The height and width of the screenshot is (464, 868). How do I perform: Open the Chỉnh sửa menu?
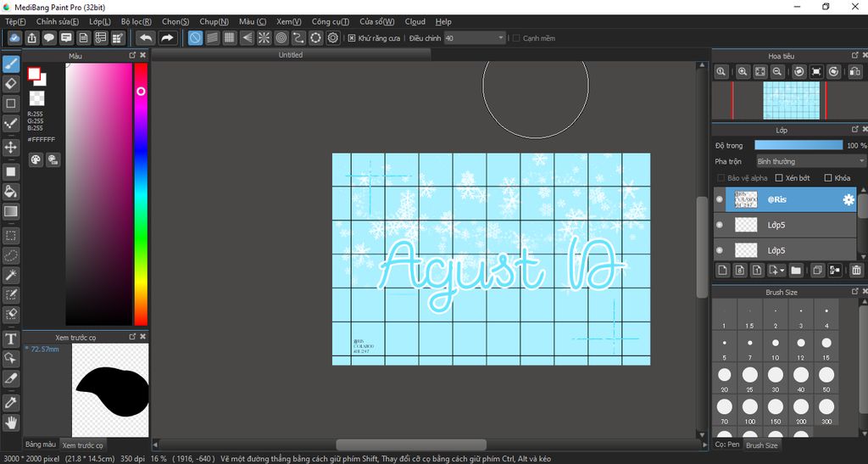pyautogui.click(x=58, y=21)
